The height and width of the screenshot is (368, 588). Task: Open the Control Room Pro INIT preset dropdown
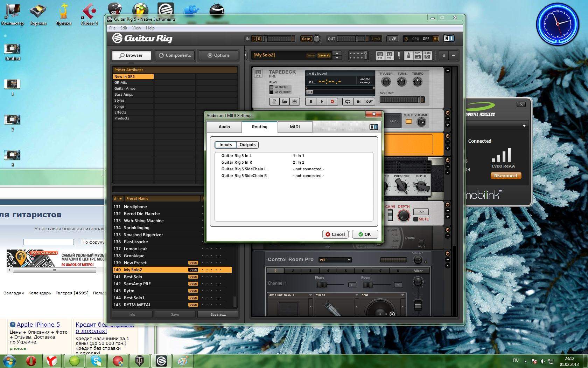pos(335,260)
